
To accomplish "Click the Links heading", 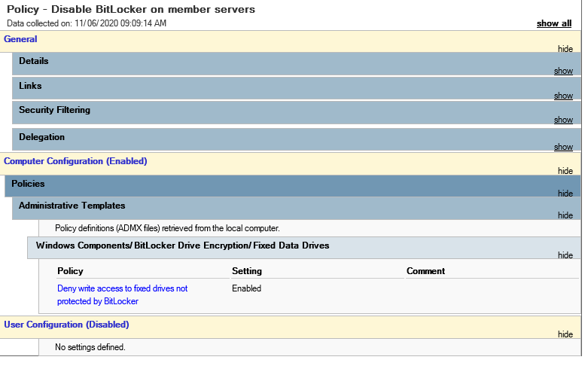I will coord(30,86).
